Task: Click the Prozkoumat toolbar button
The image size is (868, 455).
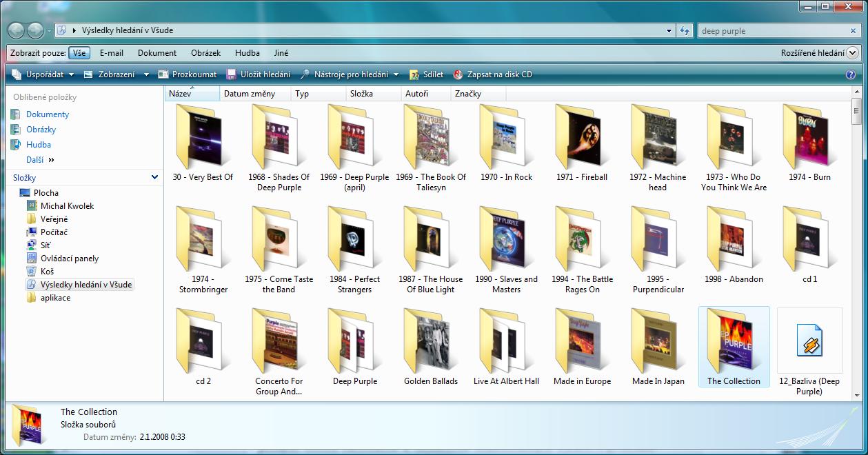Action: pos(187,74)
